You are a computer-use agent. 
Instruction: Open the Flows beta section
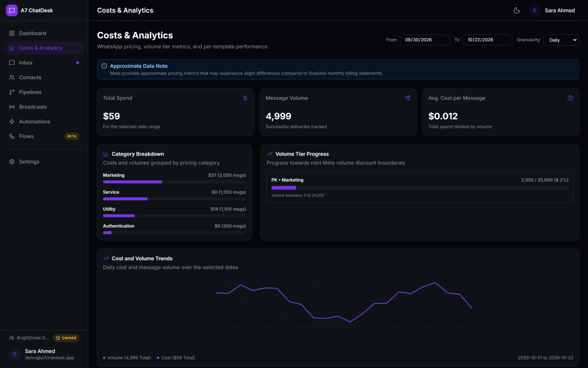point(44,136)
